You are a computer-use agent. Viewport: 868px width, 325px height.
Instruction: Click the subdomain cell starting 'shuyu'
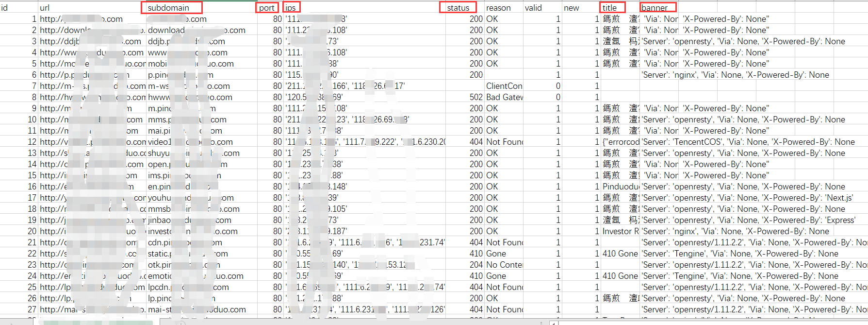(201, 153)
